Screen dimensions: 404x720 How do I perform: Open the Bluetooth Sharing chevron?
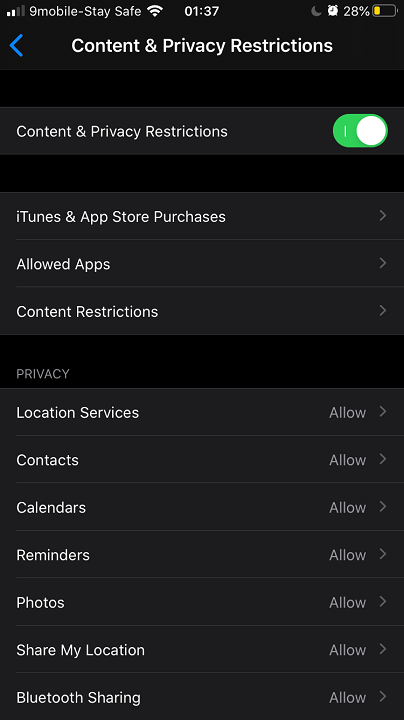383,697
